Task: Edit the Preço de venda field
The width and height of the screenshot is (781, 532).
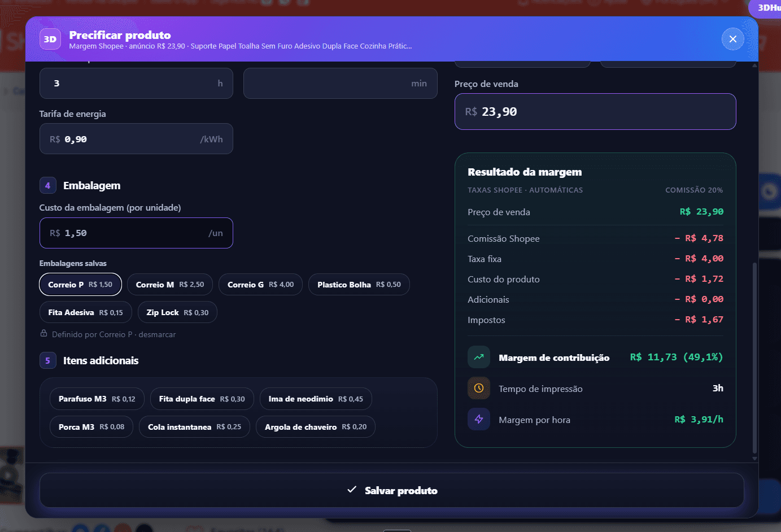Action: [x=595, y=111]
